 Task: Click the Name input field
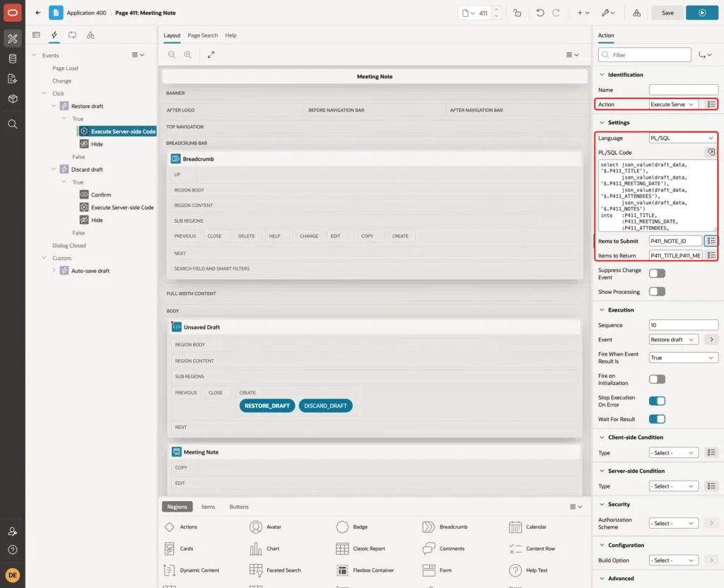684,90
